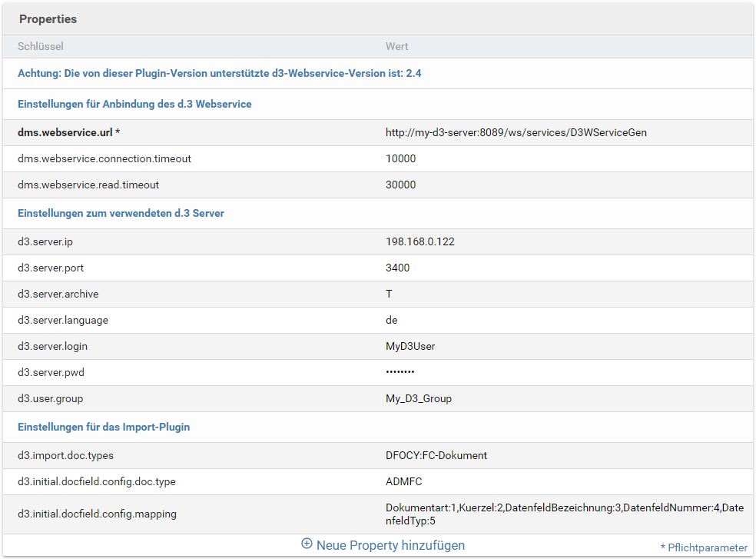Click the Schlüssel column header

(x=40, y=46)
